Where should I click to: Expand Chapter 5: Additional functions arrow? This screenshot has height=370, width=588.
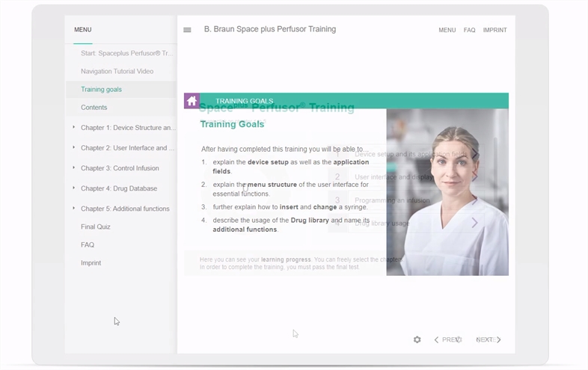click(73, 209)
